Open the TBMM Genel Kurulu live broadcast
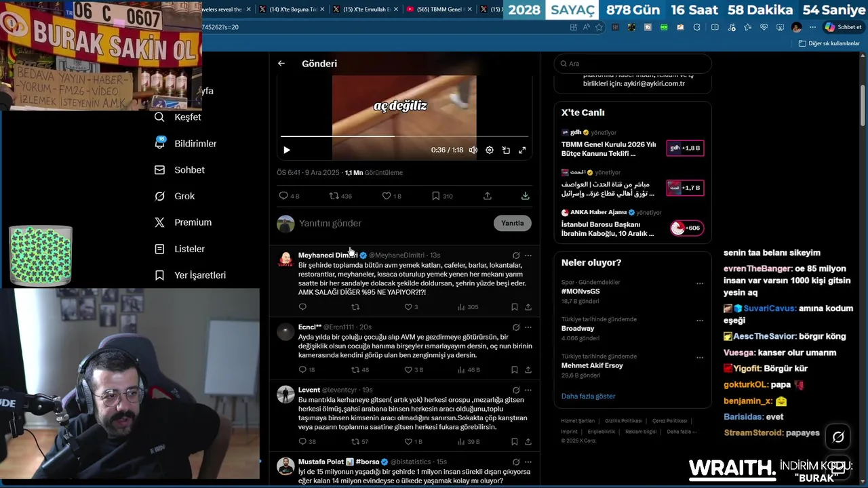868x488 pixels. [632, 144]
